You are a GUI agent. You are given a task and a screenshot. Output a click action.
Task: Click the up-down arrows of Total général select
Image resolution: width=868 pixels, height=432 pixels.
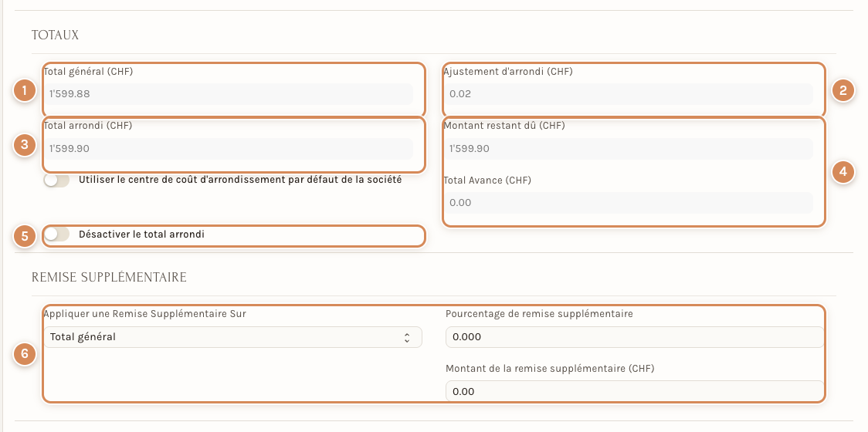pos(407,337)
